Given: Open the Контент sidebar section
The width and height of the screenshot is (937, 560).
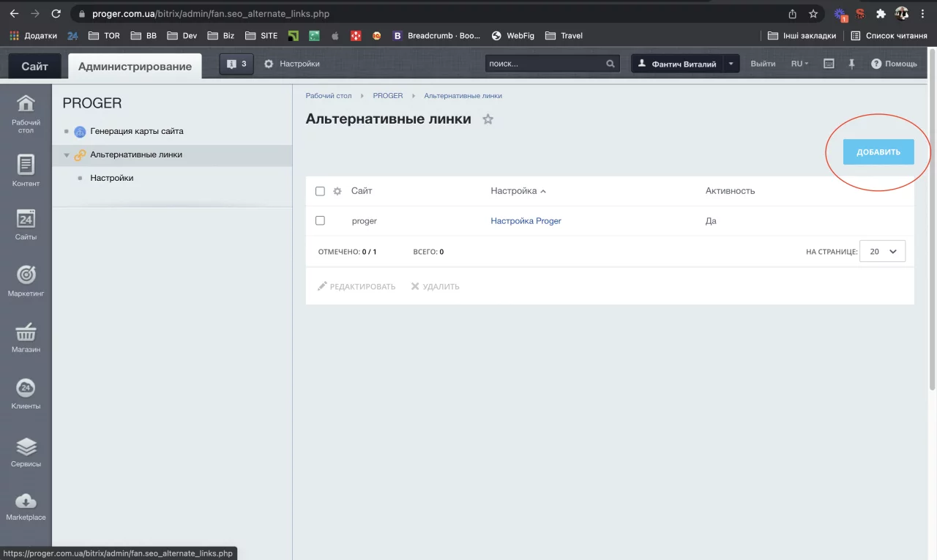Looking at the screenshot, I should point(26,170).
